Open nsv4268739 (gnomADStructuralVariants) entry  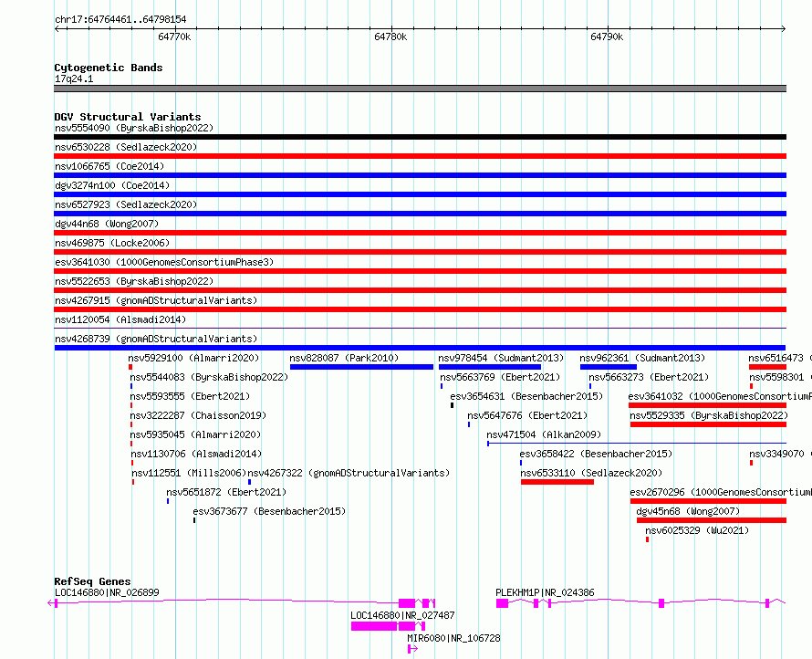[156, 339]
